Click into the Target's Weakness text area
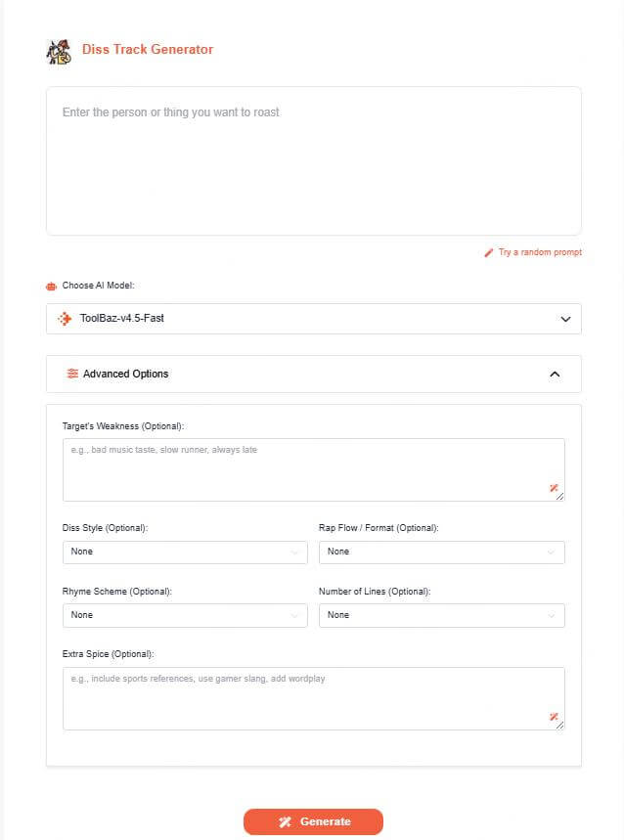 pyautogui.click(x=303, y=467)
